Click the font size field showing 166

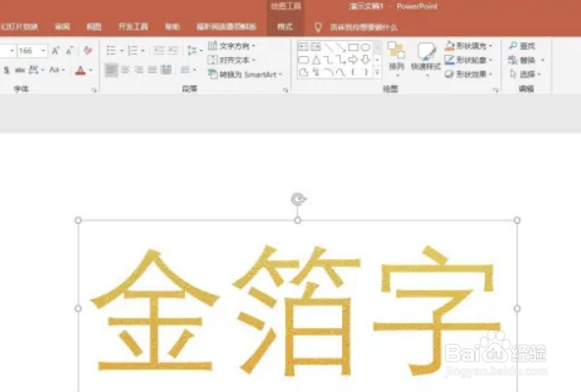29,51
